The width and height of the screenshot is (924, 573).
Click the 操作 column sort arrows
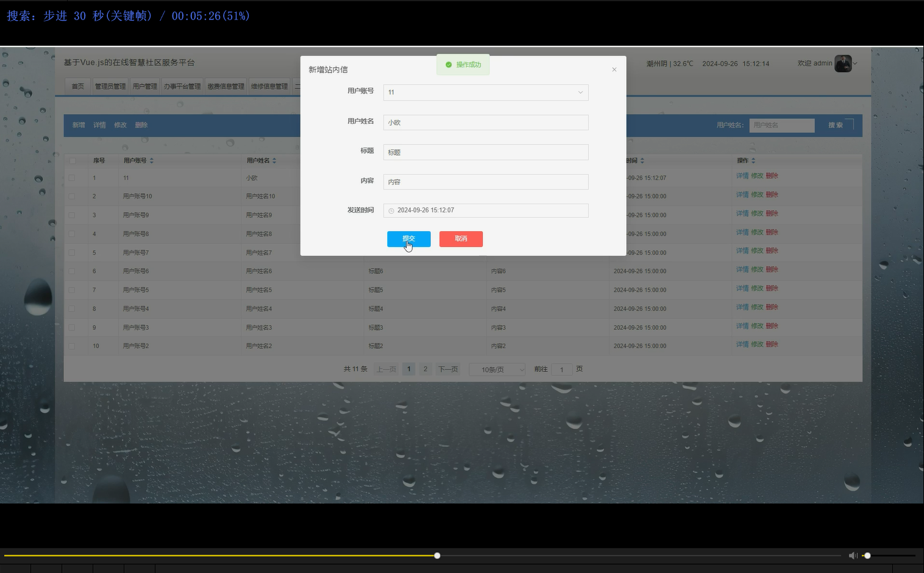click(x=753, y=161)
